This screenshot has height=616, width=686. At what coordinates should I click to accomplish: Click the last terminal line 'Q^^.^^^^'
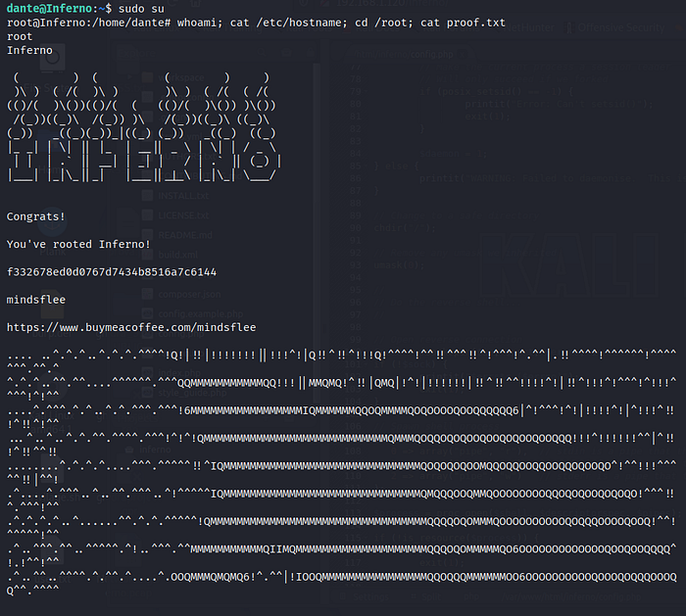point(33,590)
